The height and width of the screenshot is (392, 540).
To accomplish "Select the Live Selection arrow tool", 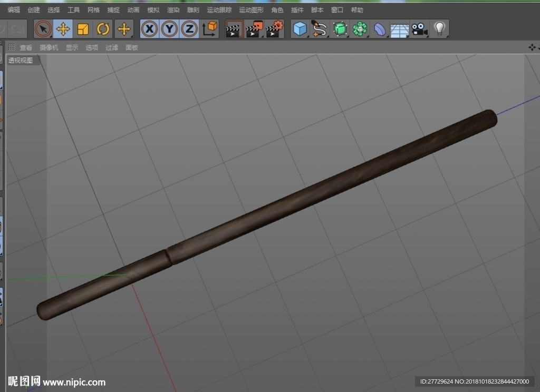I will point(43,29).
